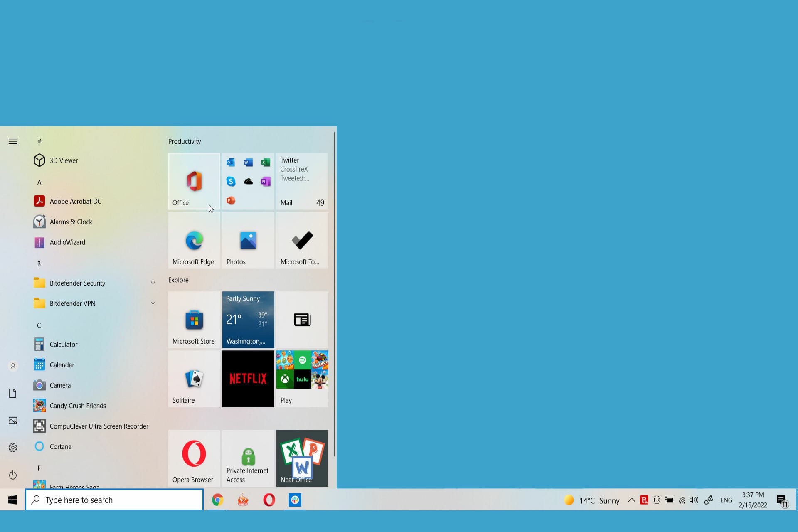The width and height of the screenshot is (798, 532).
Task: Launch Candy Crush Friends
Action: pyautogui.click(x=95, y=405)
